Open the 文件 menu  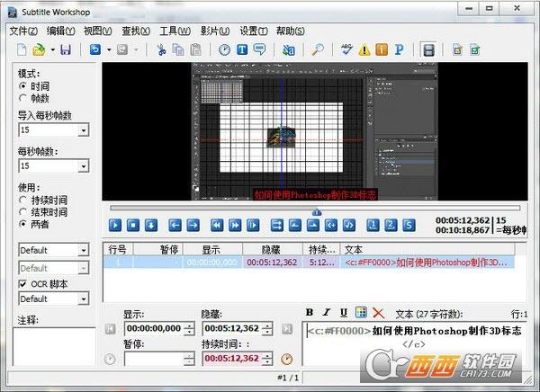pos(23,31)
